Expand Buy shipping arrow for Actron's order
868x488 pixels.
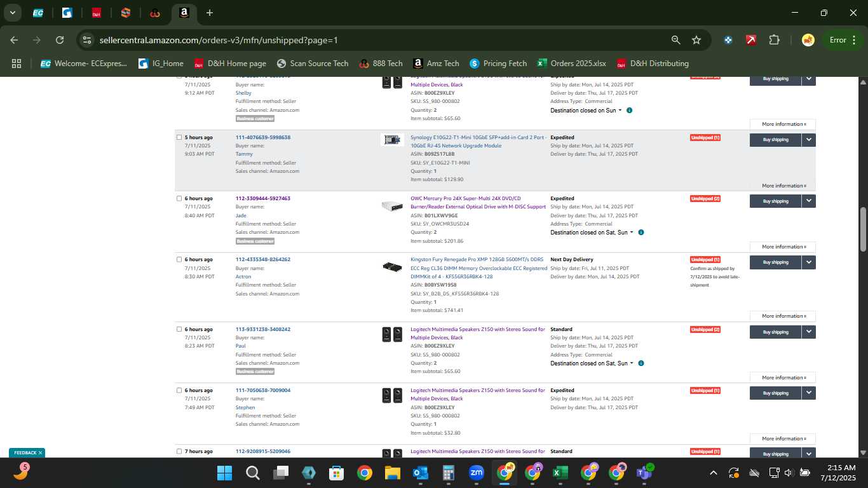click(x=808, y=262)
